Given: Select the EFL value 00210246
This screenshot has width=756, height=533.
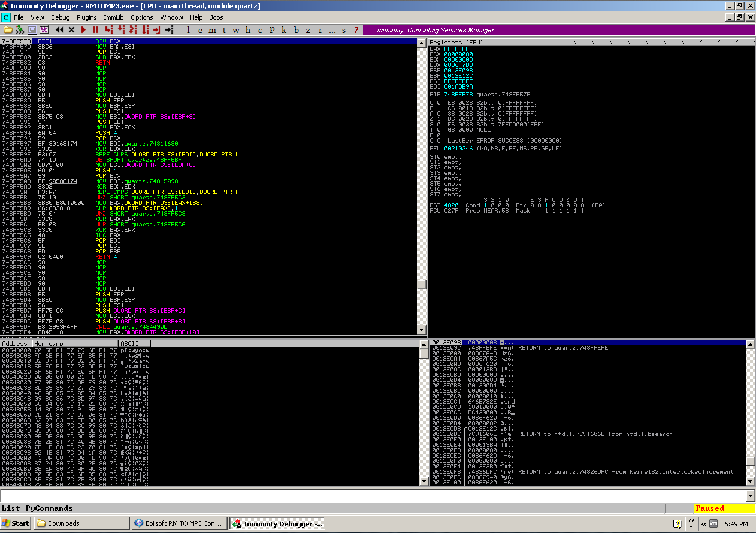Looking at the screenshot, I should coord(458,149).
